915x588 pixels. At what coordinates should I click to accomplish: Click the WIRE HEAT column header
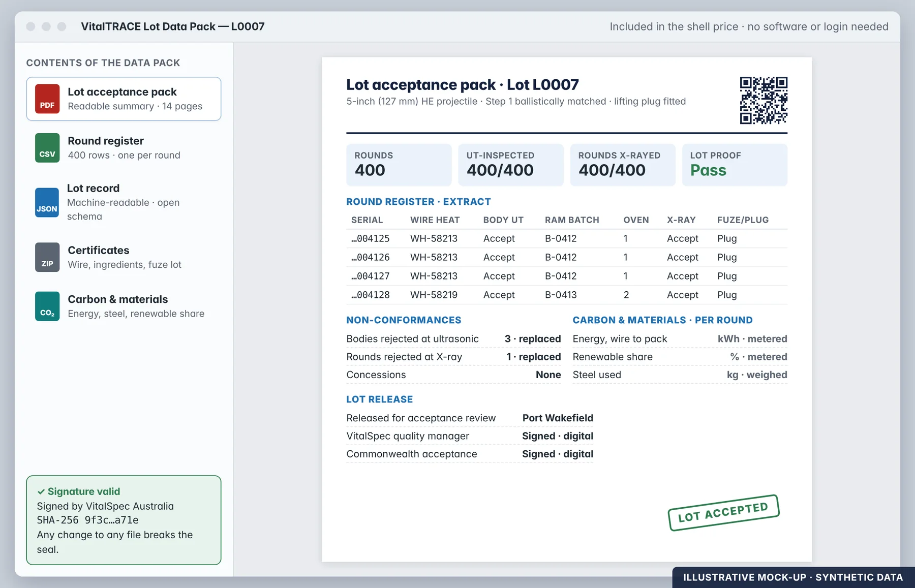pyautogui.click(x=435, y=220)
